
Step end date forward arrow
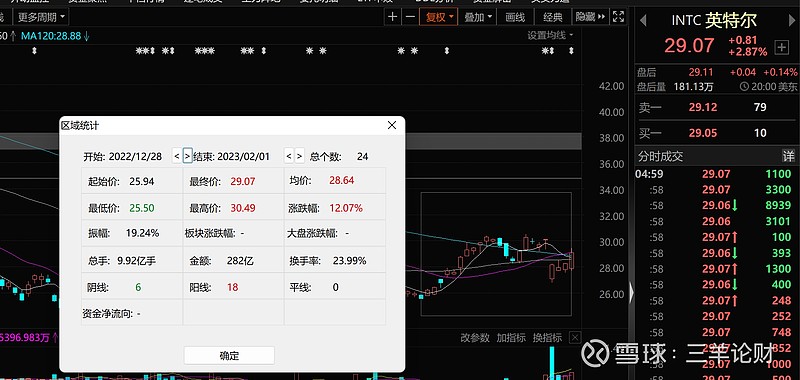[299, 156]
